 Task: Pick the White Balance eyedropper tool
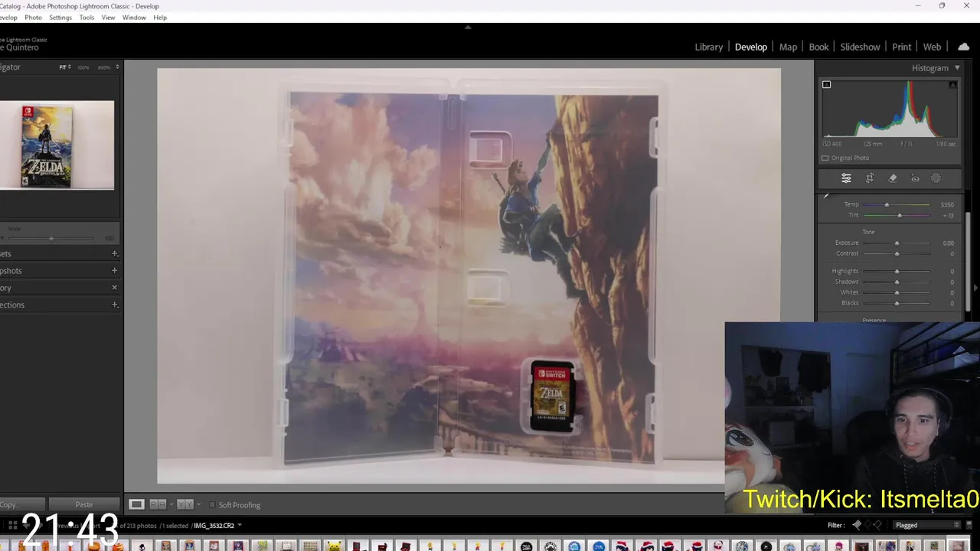pyautogui.click(x=826, y=197)
